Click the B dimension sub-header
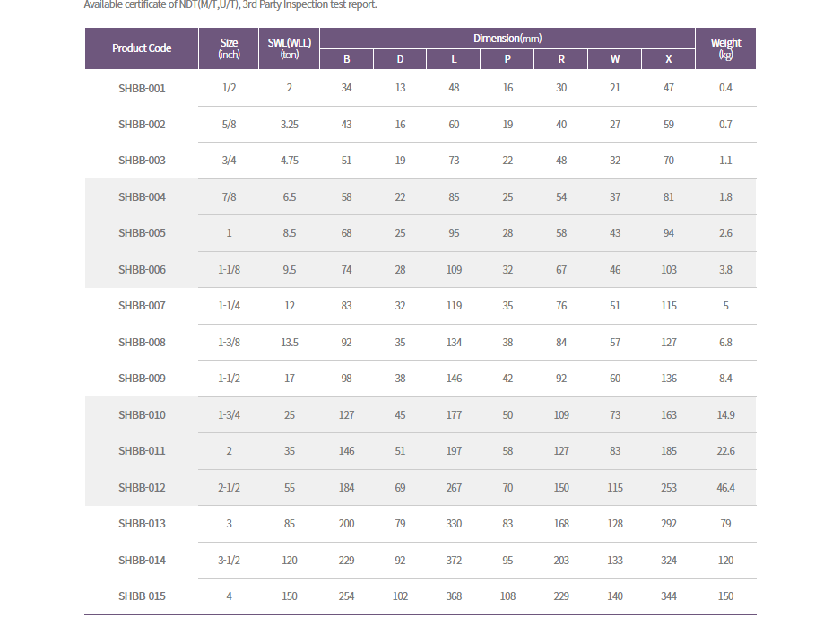This screenshot has width=824, height=644. click(347, 59)
